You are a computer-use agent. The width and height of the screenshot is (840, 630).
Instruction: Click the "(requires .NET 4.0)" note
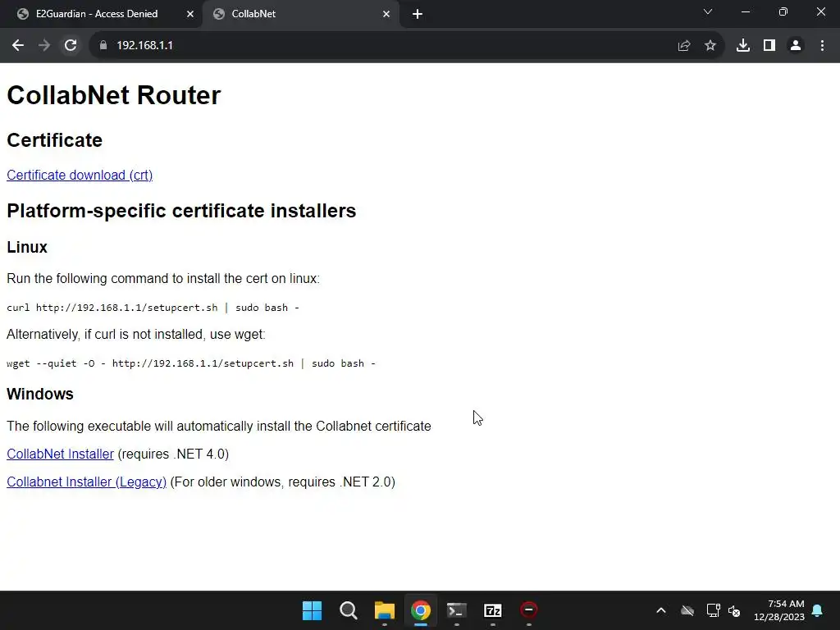(x=173, y=454)
